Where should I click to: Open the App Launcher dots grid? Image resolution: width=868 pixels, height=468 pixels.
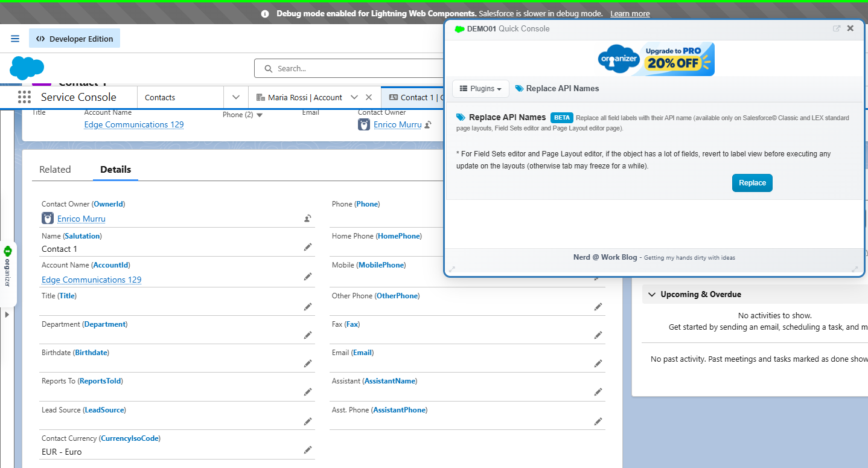pyautogui.click(x=24, y=97)
